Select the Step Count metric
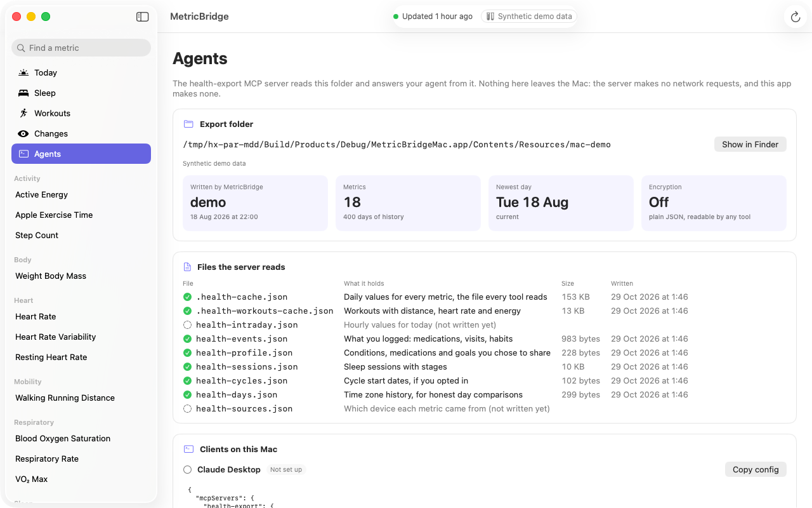Image resolution: width=812 pixels, height=508 pixels. pos(81,235)
